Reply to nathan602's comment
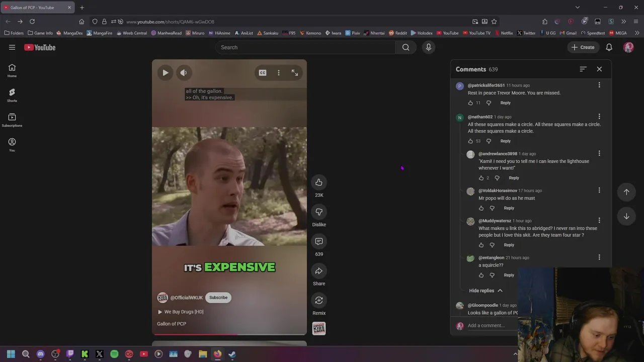Image resolution: width=644 pixels, height=362 pixels. click(505, 141)
